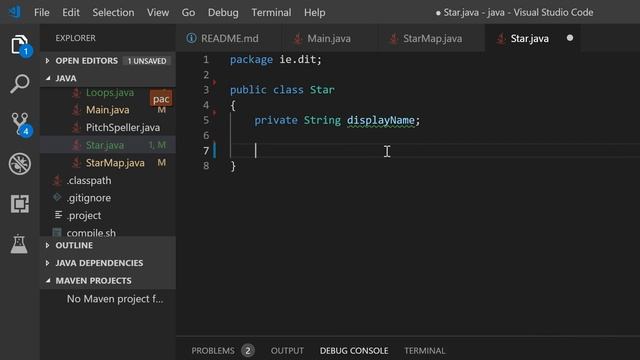
Task: Click the Problems count badge showing 2
Action: (247, 351)
